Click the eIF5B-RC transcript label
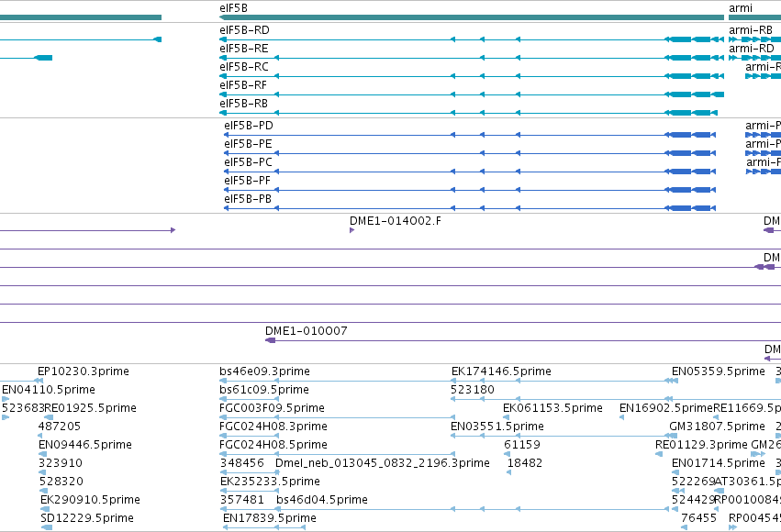 click(243, 67)
